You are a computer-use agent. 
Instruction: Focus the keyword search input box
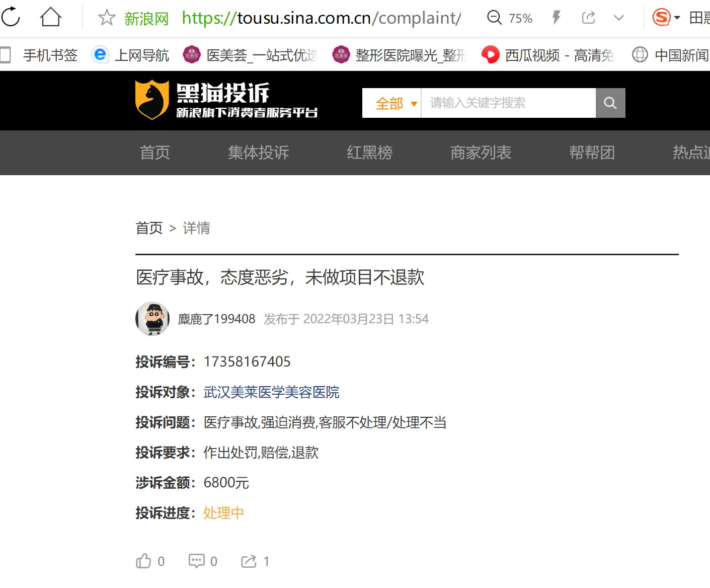pos(508,103)
